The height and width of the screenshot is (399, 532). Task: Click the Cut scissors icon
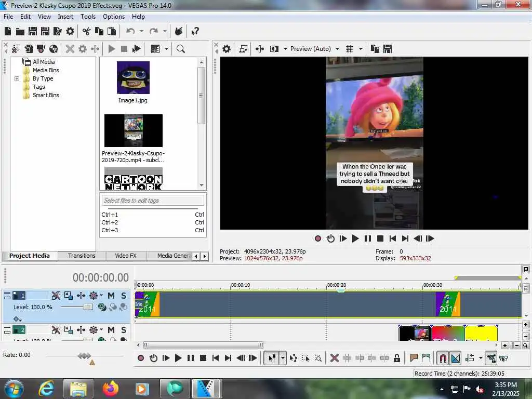87,32
